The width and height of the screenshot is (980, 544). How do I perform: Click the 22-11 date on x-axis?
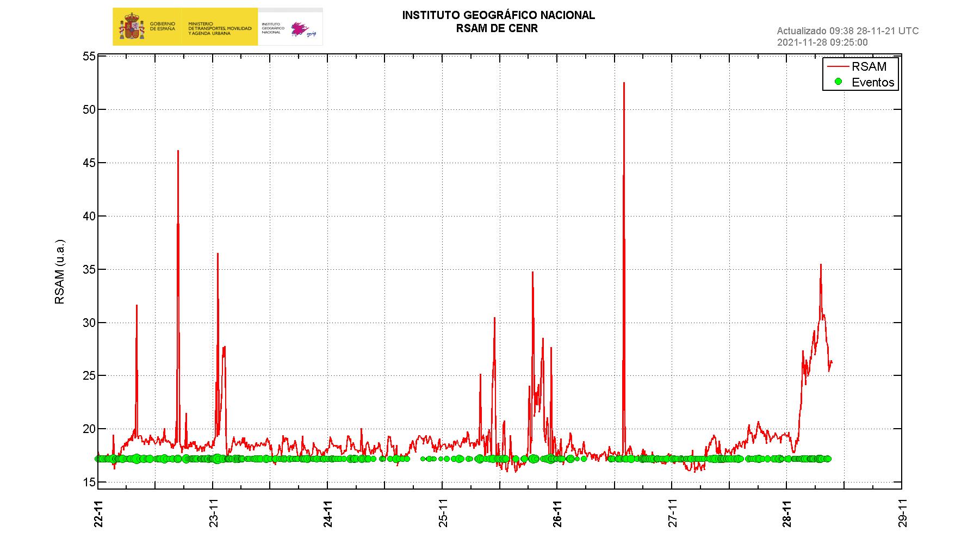click(98, 514)
